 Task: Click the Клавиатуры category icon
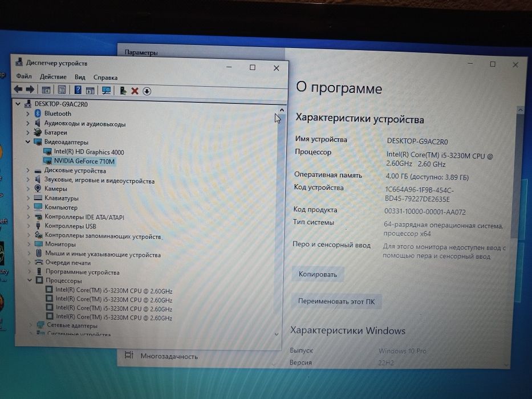tap(38, 198)
